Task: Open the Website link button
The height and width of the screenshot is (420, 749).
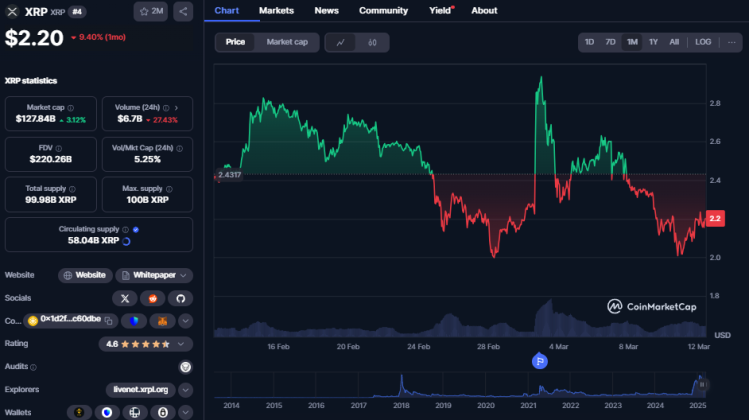Action: 84,275
